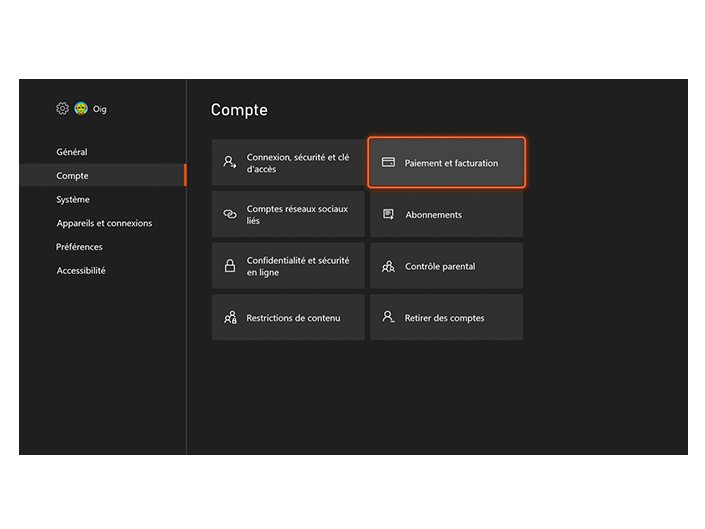The width and height of the screenshot is (705, 529).
Task: Select the Oig profile avatar
Action: (81, 108)
